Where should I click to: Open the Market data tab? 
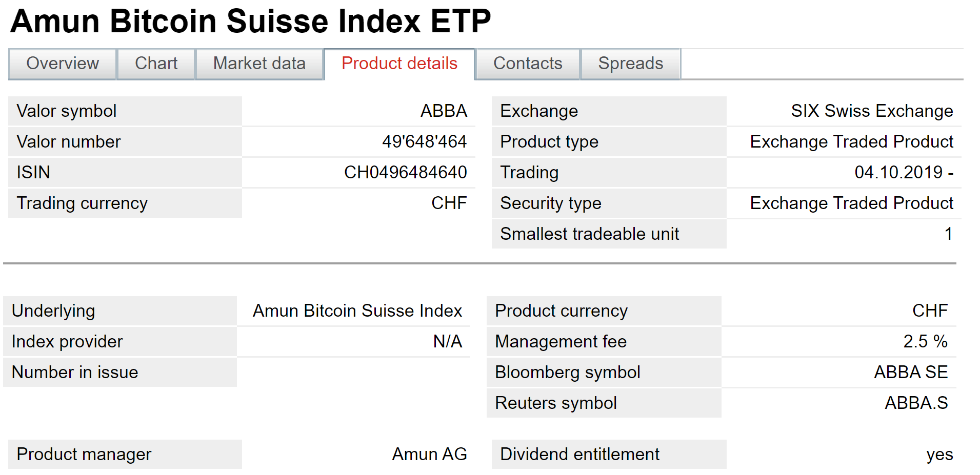point(259,64)
